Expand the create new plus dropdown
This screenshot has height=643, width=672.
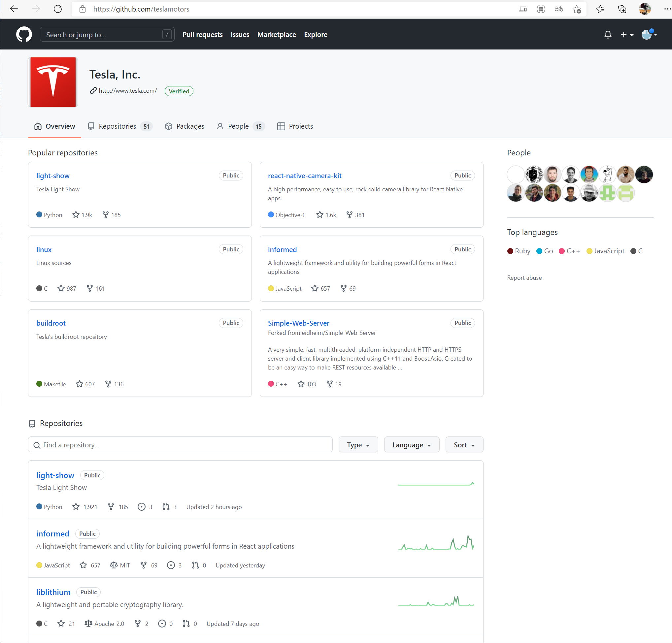tap(626, 35)
